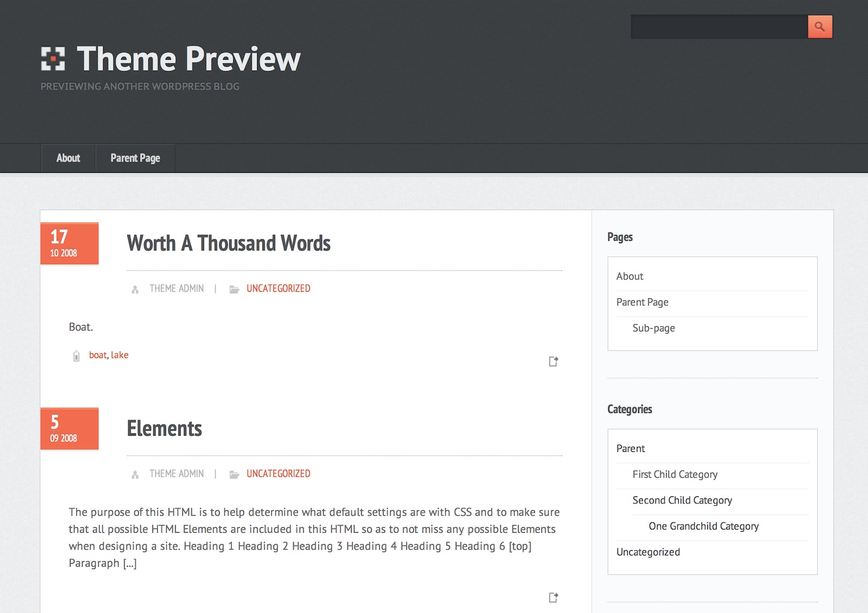This screenshot has height=613, width=868.
Task: Click the boat tag link
Action: [x=98, y=355]
